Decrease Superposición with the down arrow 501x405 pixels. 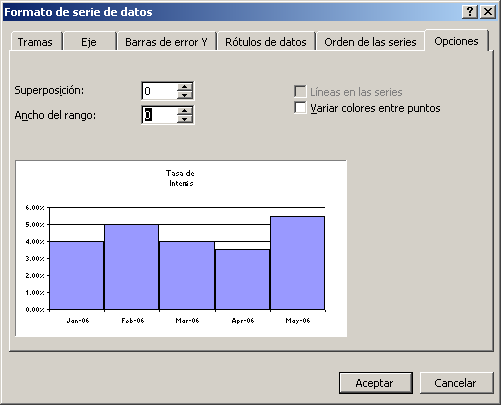(x=185, y=95)
